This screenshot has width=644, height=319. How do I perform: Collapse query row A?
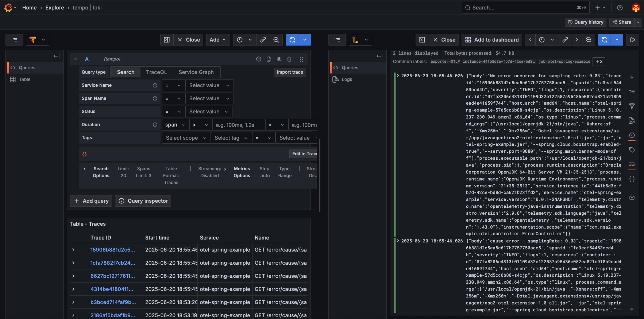(x=76, y=59)
